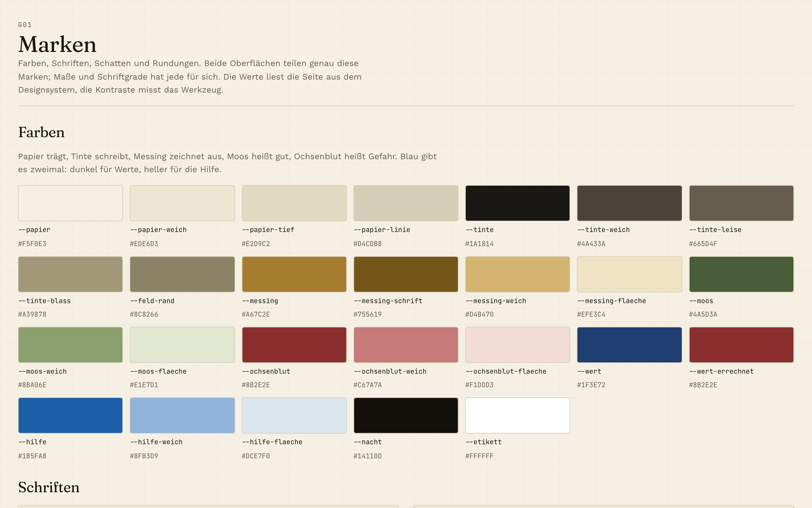The height and width of the screenshot is (508, 812).
Task: Click hex code #14110D
Action: tap(368, 456)
